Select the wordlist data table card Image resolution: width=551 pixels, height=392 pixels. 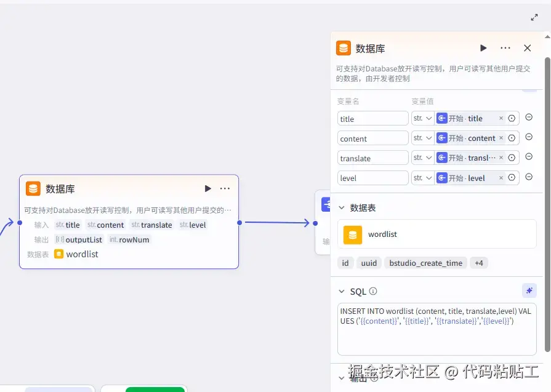(x=436, y=234)
